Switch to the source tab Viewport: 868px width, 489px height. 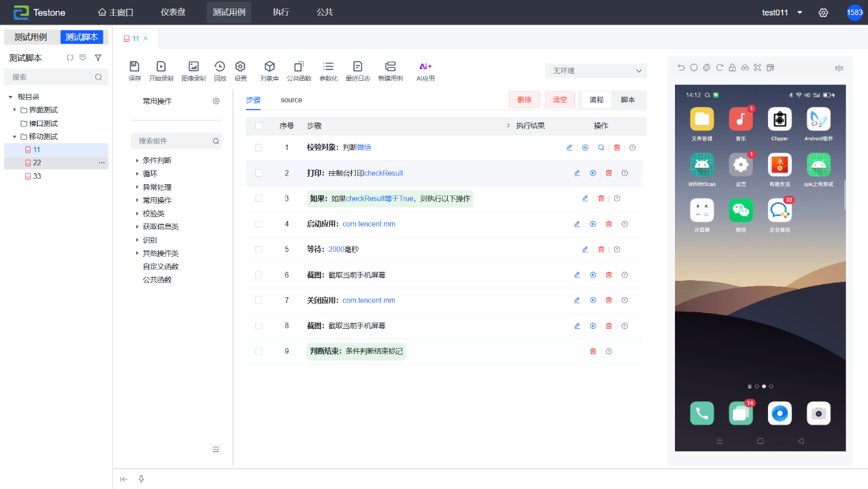click(x=291, y=100)
